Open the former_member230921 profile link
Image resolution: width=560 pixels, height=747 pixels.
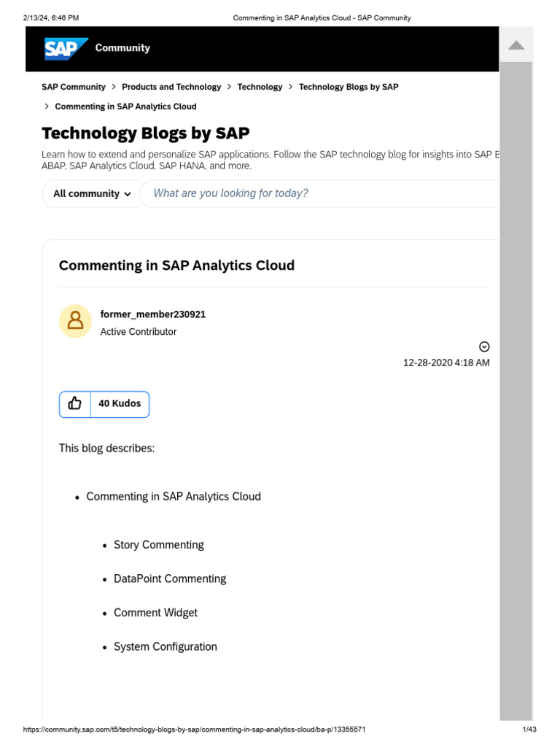click(153, 314)
